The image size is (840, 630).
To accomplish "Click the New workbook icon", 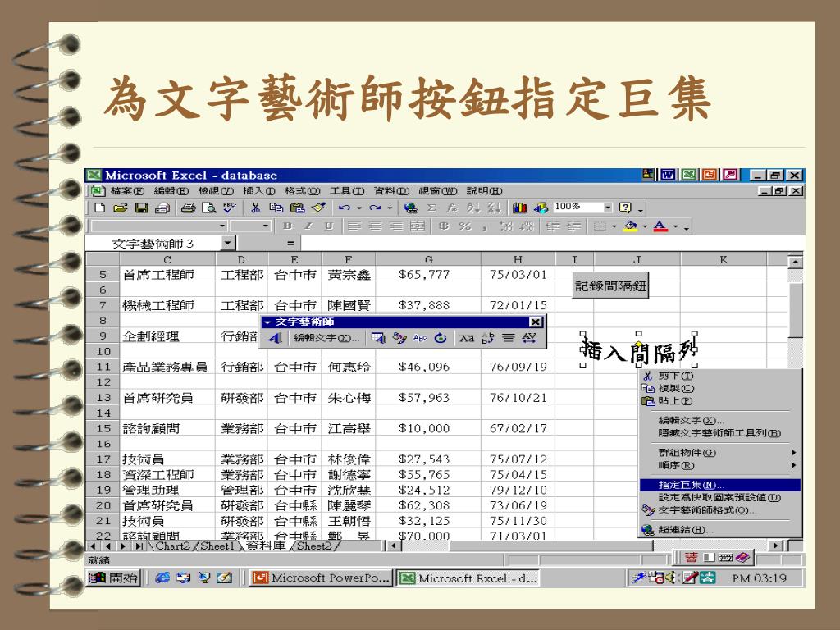I will click(99, 208).
